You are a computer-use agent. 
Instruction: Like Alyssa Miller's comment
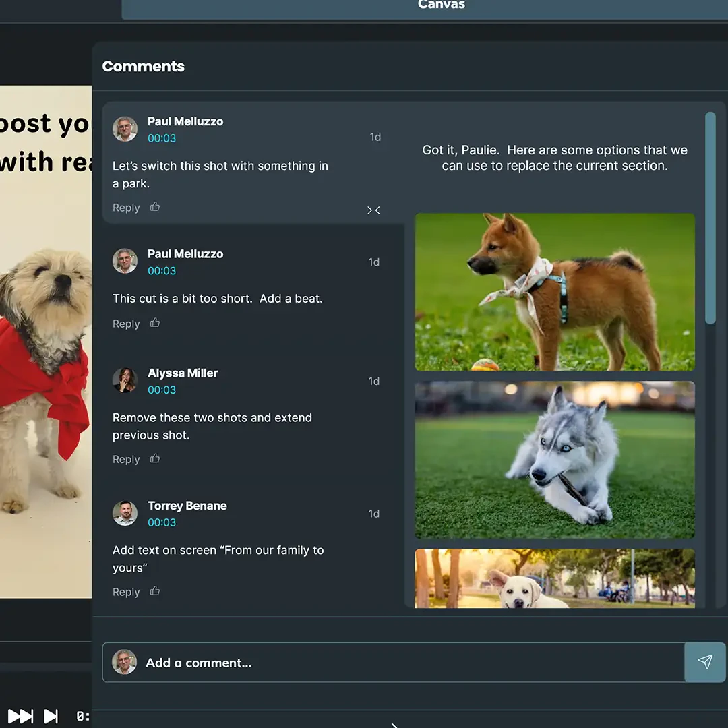pos(155,458)
